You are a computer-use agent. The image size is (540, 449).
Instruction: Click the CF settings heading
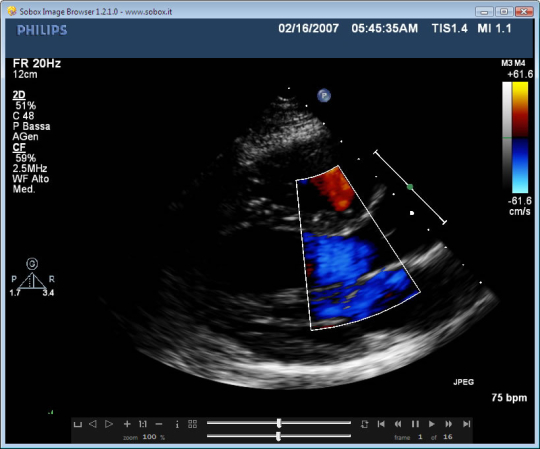[19, 147]
